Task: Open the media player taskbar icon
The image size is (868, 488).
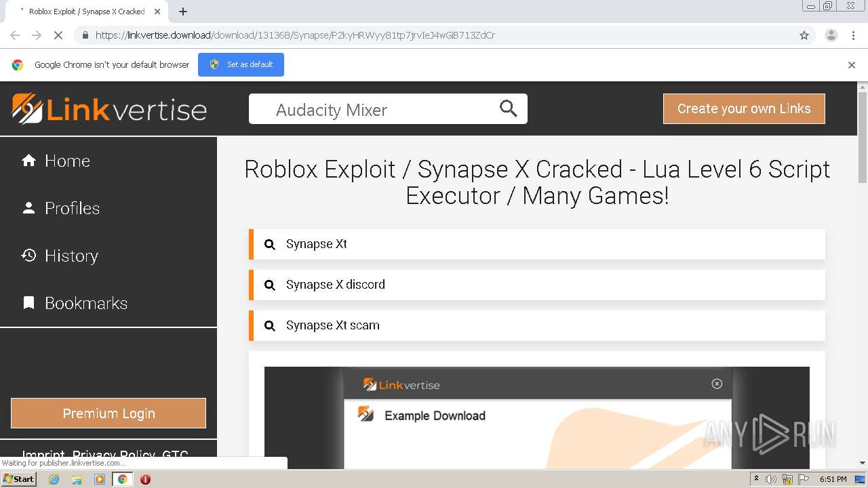Action: [100, 479]
